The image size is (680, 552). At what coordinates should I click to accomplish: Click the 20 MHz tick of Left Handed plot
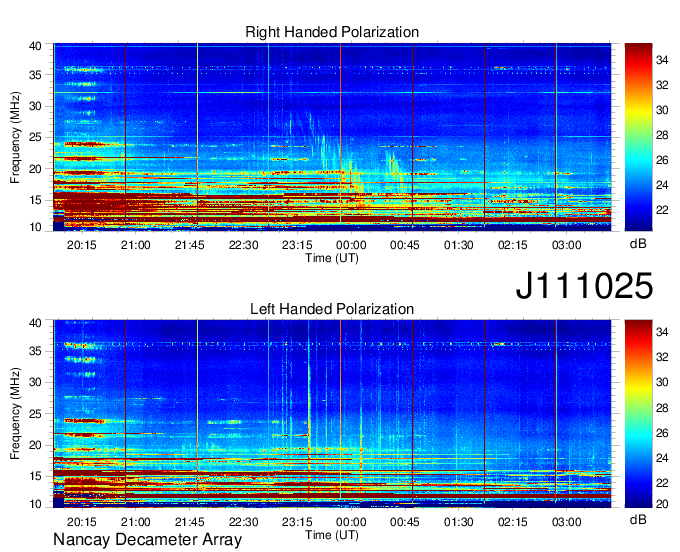click(35, 445)
